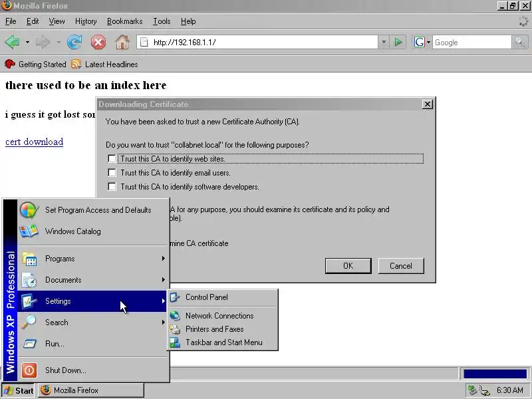This screenshot has width=532, height=399.
Task: Click Cancel in Downloading Certificate dialog
Action: click(401, 265)
